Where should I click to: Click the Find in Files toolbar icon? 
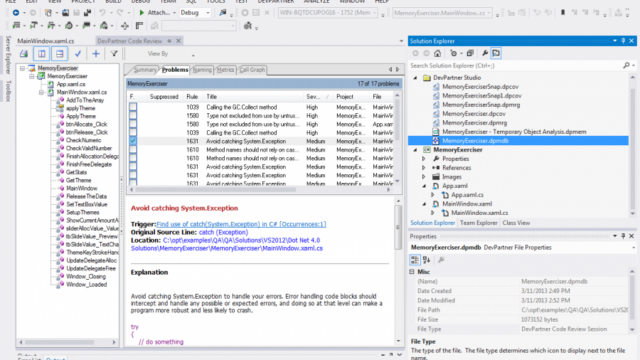(222, 13)
